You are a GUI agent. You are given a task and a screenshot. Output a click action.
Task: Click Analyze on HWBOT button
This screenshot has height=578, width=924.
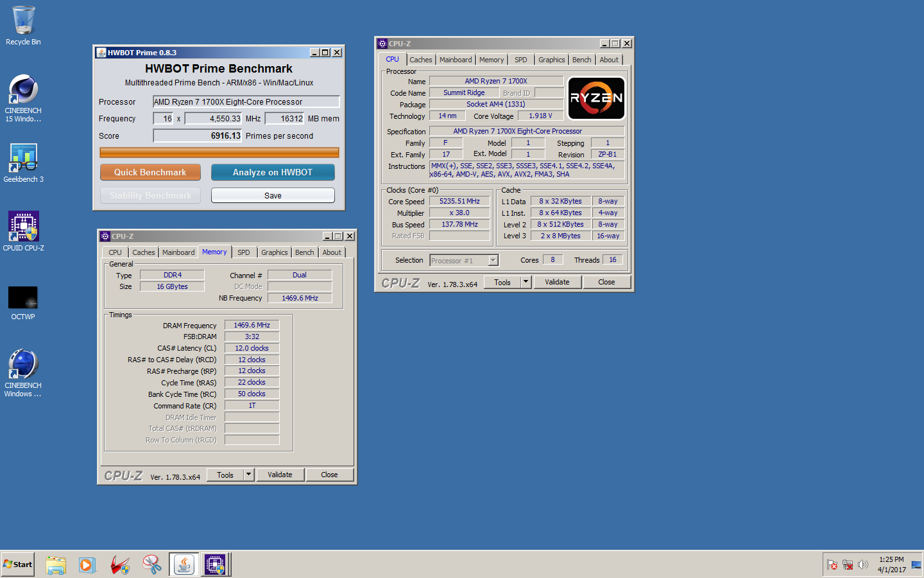273,172
